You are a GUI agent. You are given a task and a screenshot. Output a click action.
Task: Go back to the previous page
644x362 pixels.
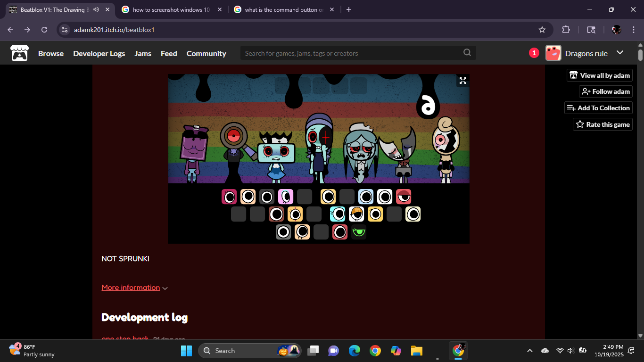pyautogui.click(x=10, y=30)
